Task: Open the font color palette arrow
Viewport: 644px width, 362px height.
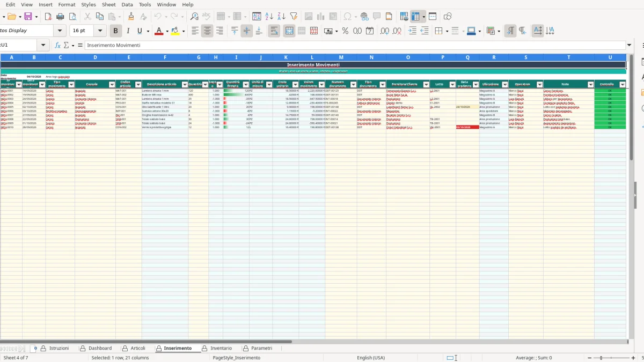Action: [167, 31]
